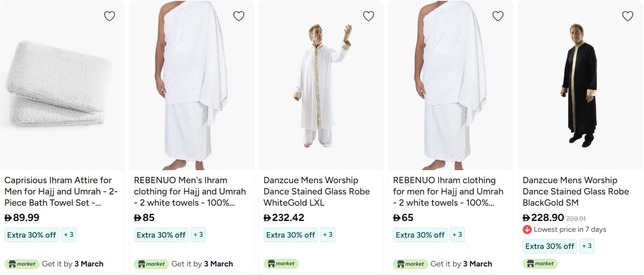Click Extra 30% off on REBENUO ₫65 item
The height and width of the screenshot is (275, 644).
tap(420, 235)
